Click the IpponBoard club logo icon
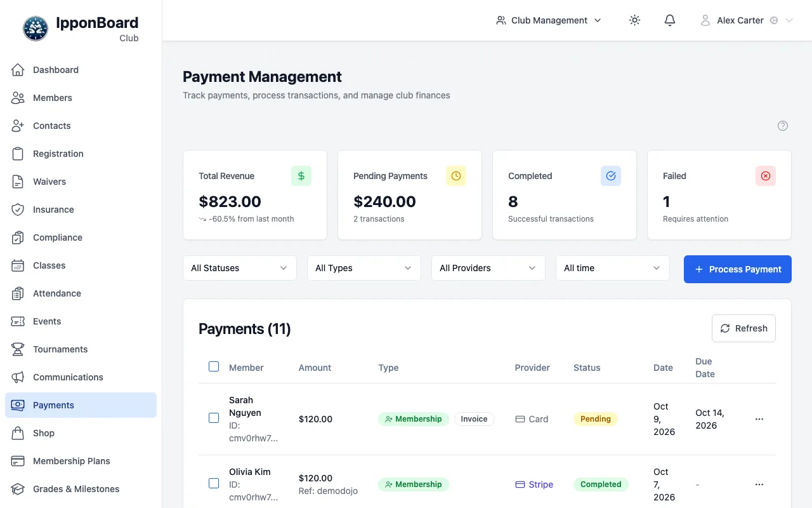 pos(36,29)
